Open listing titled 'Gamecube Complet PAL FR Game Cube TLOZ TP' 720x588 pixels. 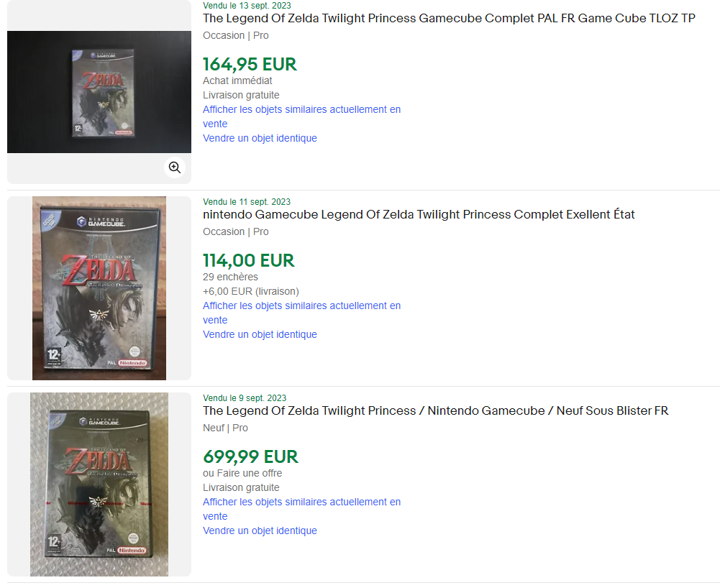449,19
